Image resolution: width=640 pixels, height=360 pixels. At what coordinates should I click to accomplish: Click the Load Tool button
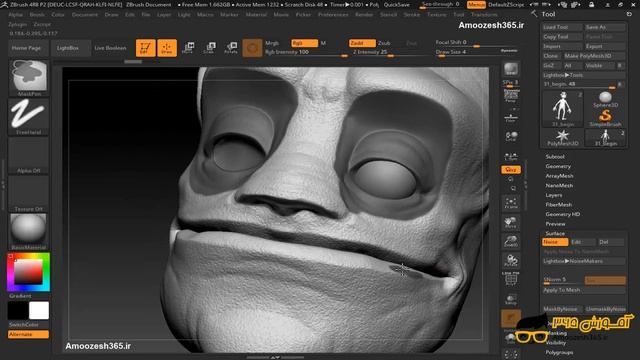pos(562,27)
